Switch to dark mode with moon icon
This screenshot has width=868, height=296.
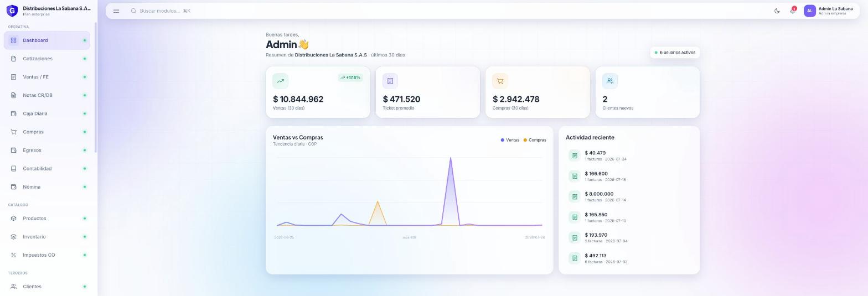click(777, 11)
